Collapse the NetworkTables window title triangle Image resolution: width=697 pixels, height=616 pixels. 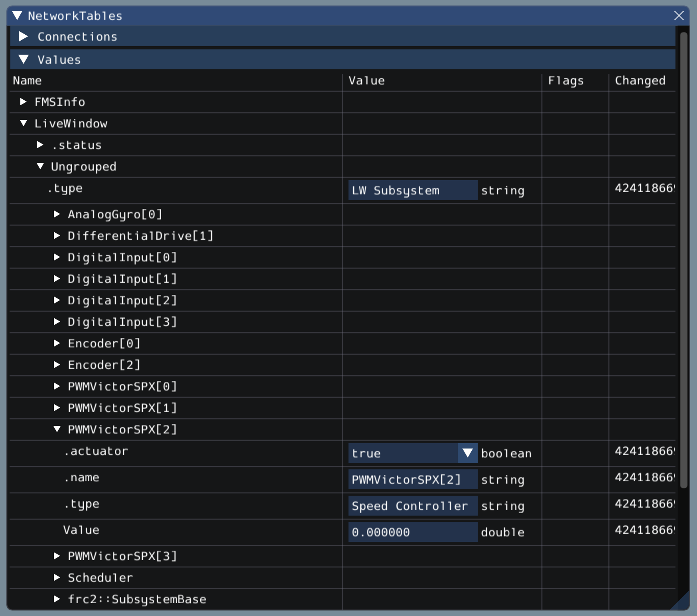point(17,16)
